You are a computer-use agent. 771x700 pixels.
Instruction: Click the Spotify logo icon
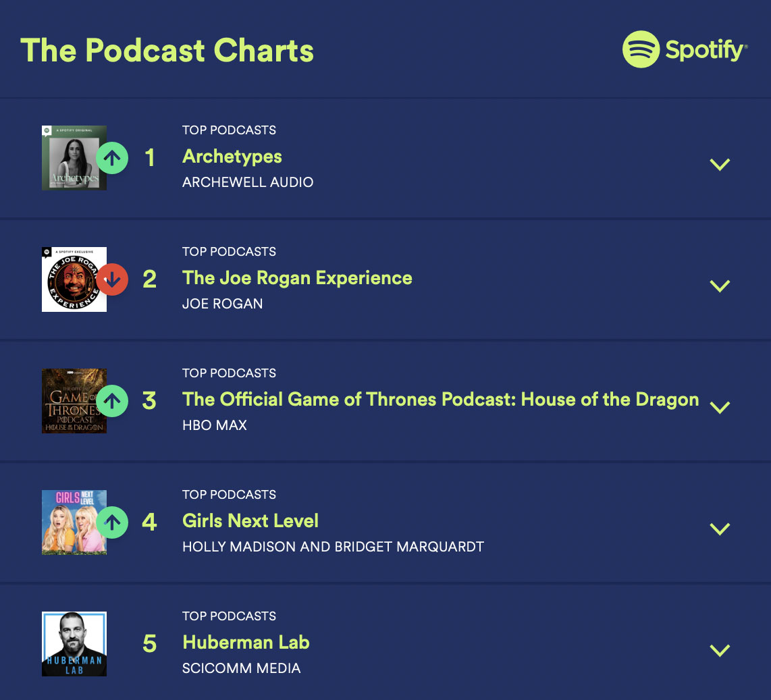click(x=641, y=49)
